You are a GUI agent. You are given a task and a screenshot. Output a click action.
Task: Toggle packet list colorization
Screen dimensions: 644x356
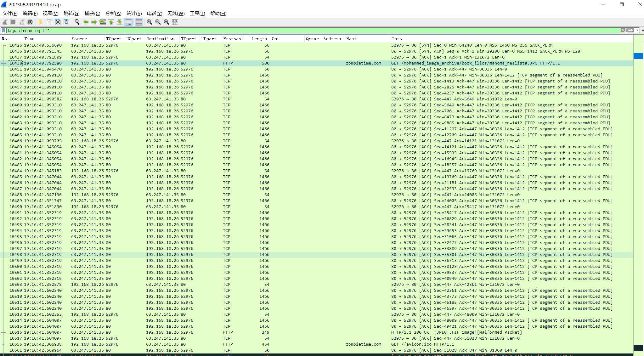coord(139,22)
